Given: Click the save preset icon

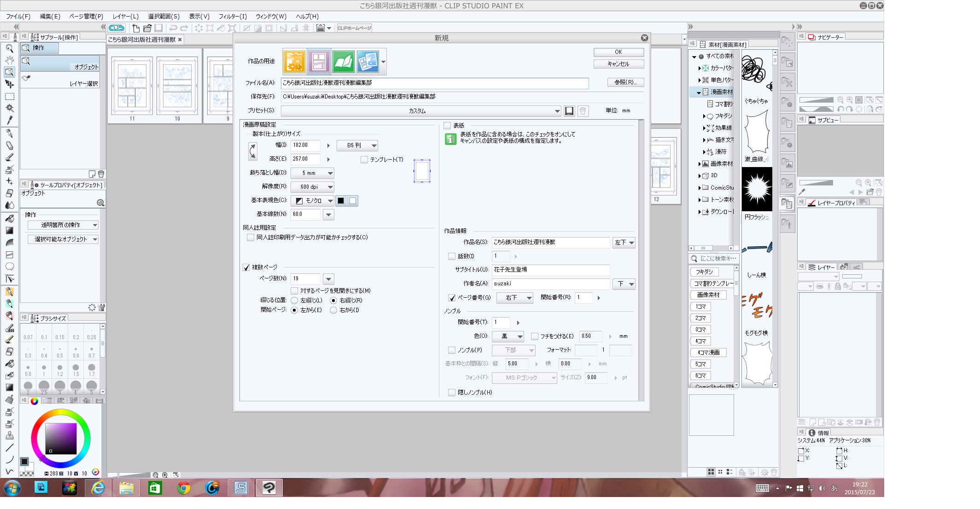Looking at the screenshot, I should click(x=569, y=111).
